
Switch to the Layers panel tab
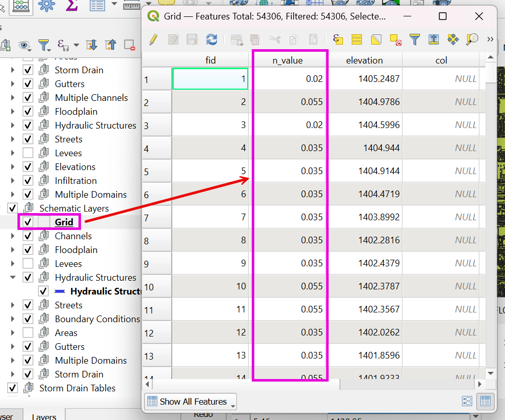click(x=44, y=415)
